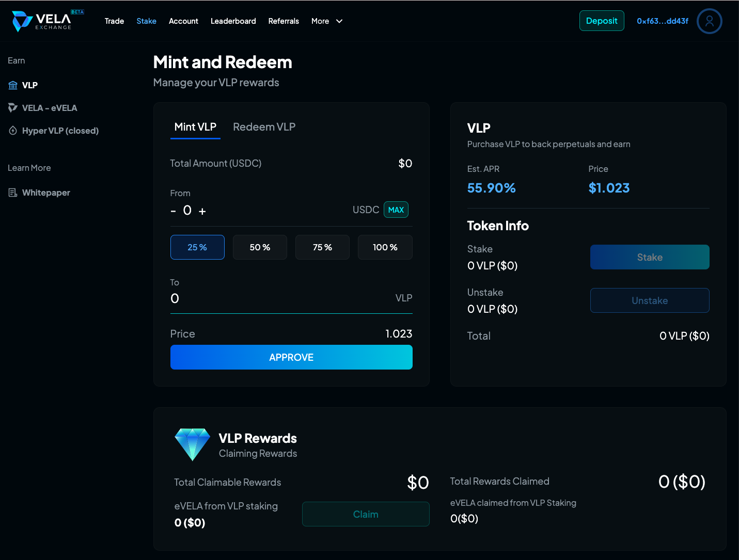Click the Whitepaper document icon
Viewport: 739px width, 560px height.
(x=13, y=193)
